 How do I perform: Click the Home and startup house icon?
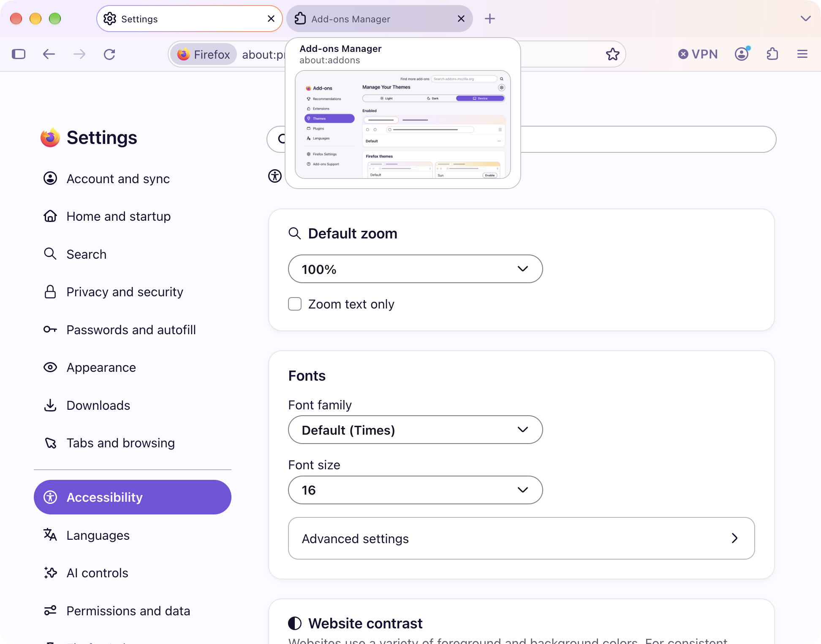coord(50,216)
